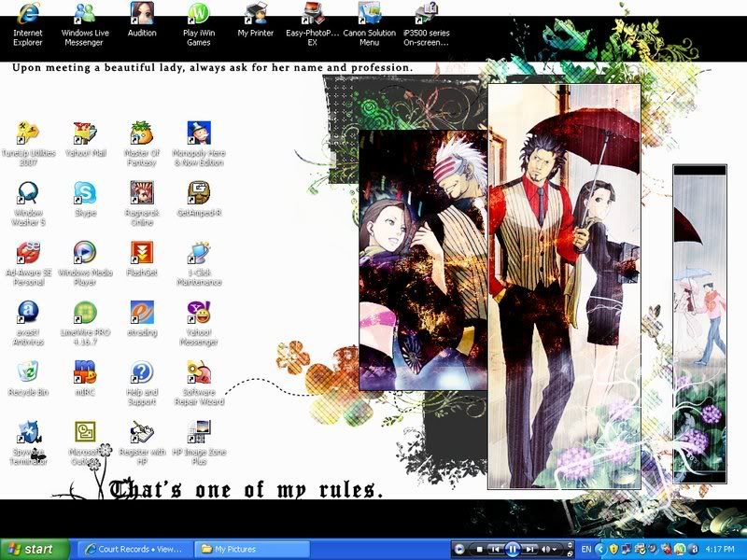Open Windows Security Alerts tray shield
Image resolution: width=747 pixels, height=560 pixels.
613,549
